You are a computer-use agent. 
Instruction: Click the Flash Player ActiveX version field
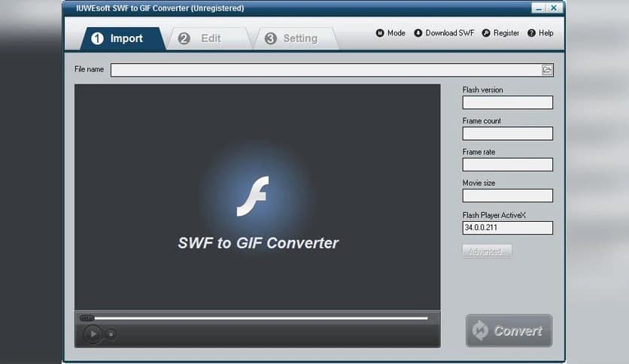pos(507,228)
